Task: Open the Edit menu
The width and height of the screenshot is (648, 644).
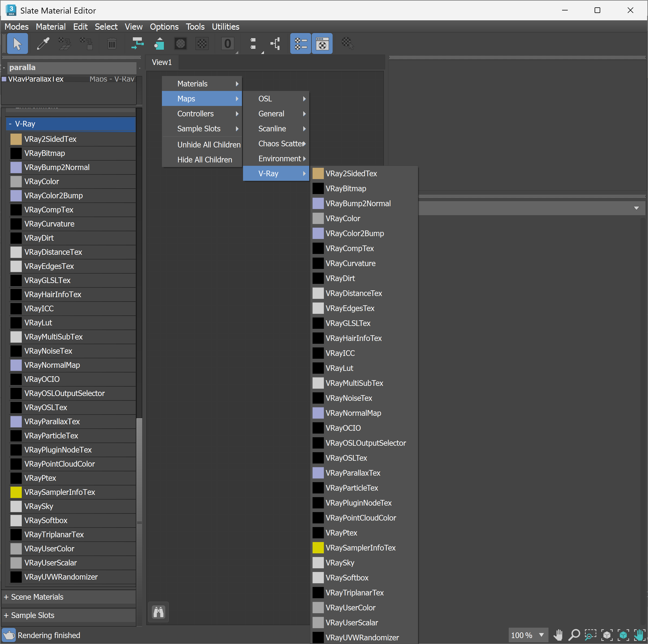Action: pos(81,27)
